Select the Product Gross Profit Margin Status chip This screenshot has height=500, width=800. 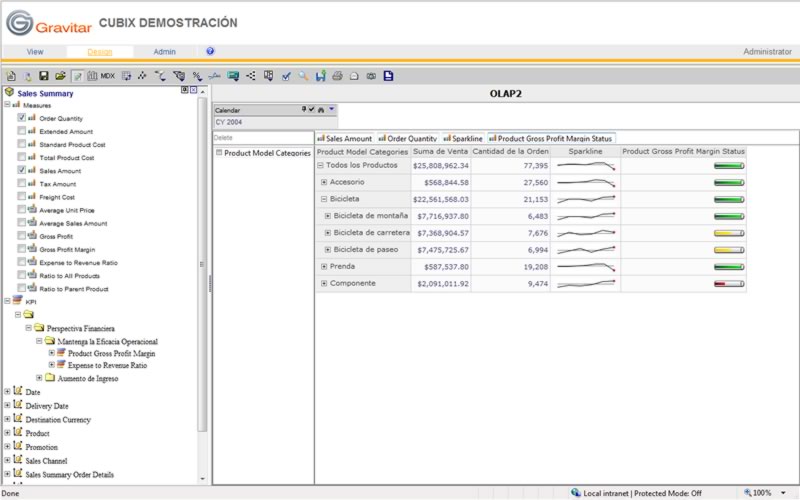point(551,138)
